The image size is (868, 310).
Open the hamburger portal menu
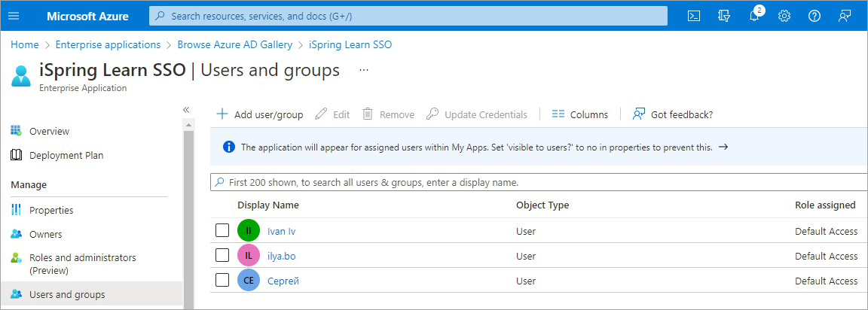point(14,16)
